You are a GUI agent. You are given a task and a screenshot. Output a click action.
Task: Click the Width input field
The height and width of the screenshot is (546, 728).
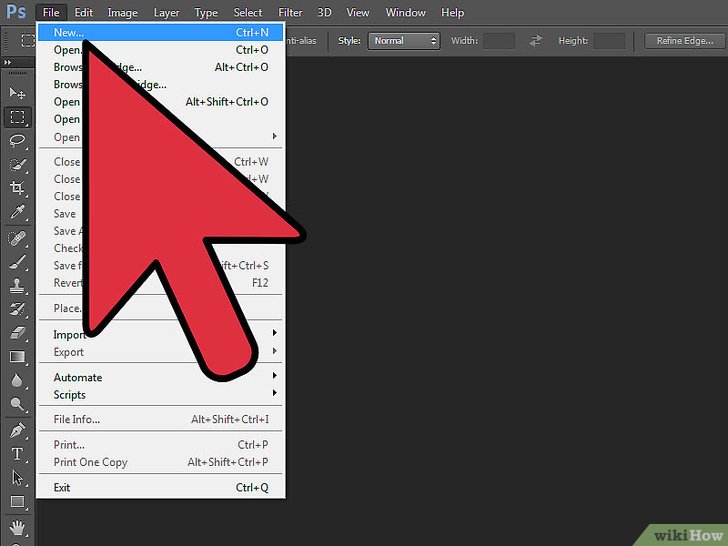[499, 41]
